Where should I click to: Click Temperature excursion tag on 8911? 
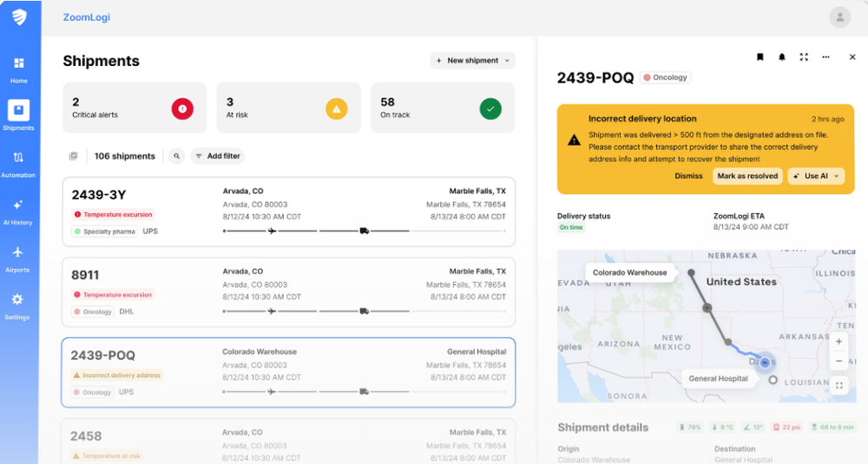pos(113,295)
